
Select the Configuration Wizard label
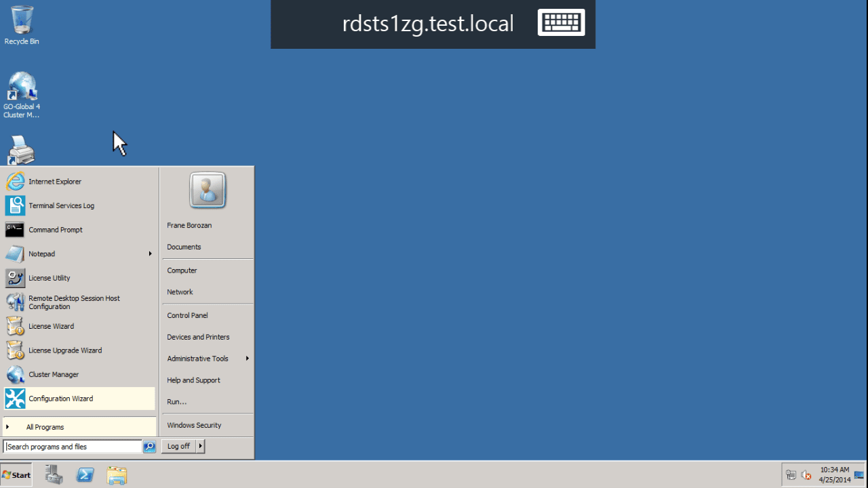click(60, 399)
